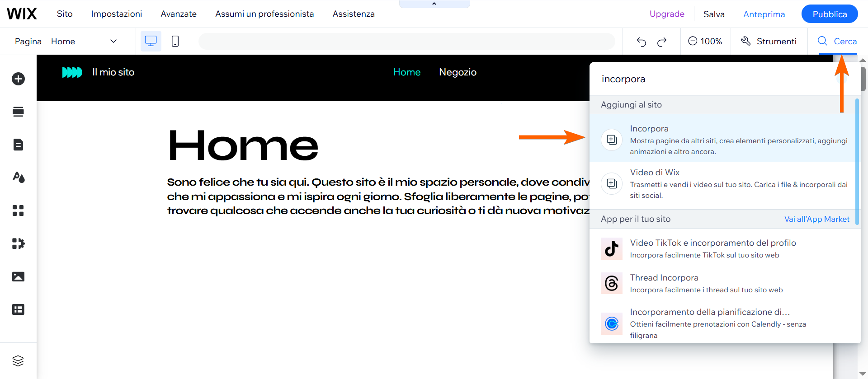Click Salva to save the site

(714, 14)
